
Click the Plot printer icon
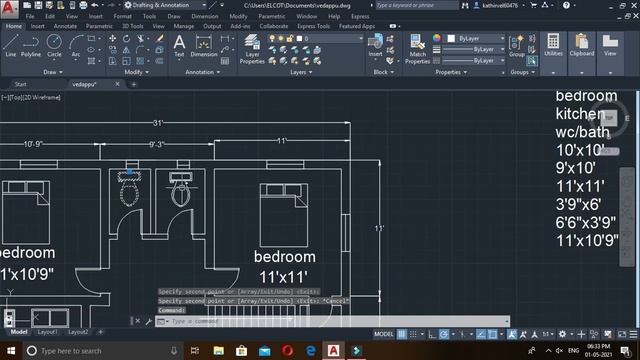83,5
